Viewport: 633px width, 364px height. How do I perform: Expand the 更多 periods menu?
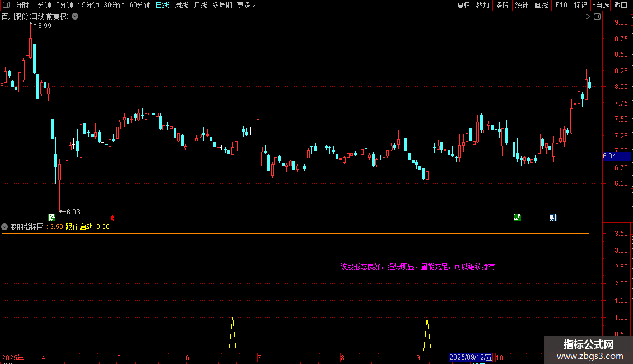pyautogui.click(x=246, y=5)
